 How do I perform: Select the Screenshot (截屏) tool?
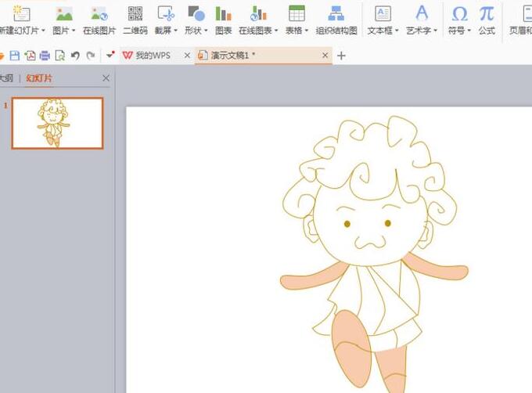pyautogui.click(x=166, y=13)
